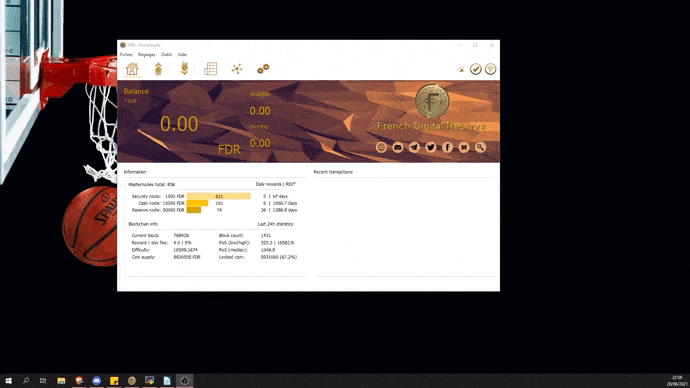Open the Send coins upward-arrow icon
The height and width of the screenshot is (388, 690).
pos(158,69)
